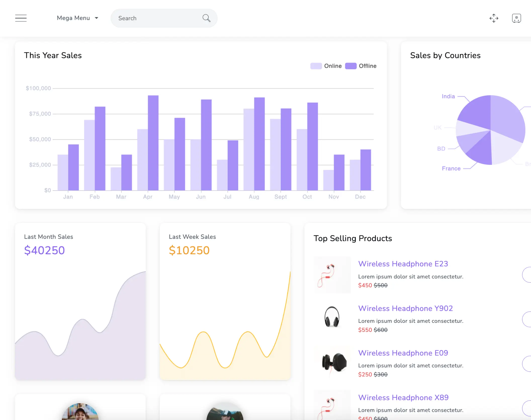Open the Wireless Headphone X89 link

pos(403,397)
